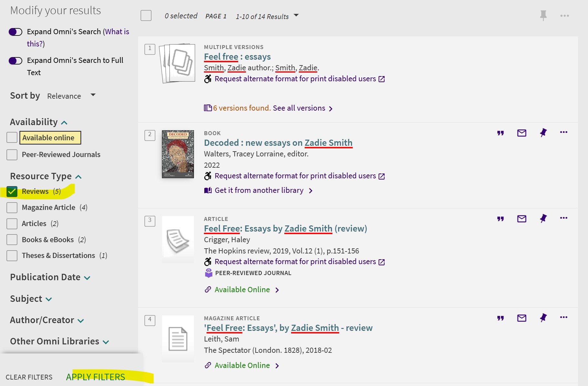The image size is (588, 386).
Task: Email the "Decoded" book record
Action: pos(522,133)
